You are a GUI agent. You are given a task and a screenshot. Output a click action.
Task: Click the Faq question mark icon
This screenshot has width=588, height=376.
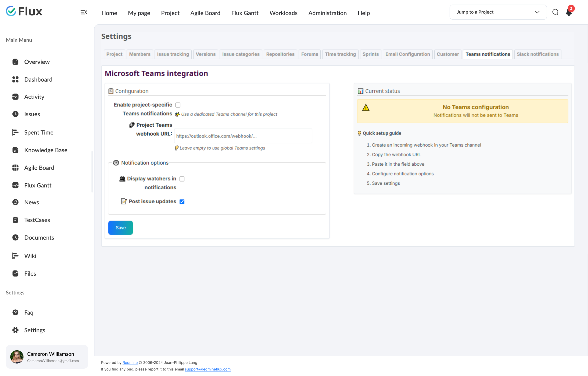(15, 313)
